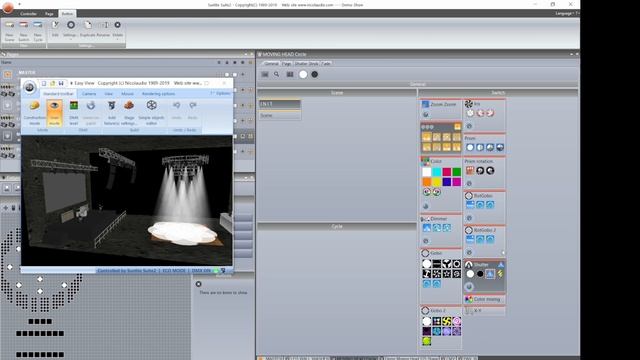Select first Dimmer switch button
This screenshot has width=640, height=360.
pyautogui.click(x=427, y=228)
